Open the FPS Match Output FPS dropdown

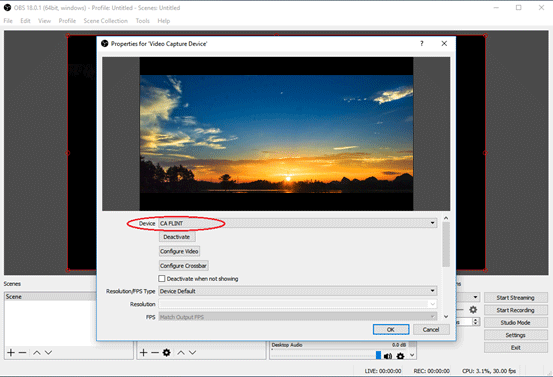pos(298,317)
